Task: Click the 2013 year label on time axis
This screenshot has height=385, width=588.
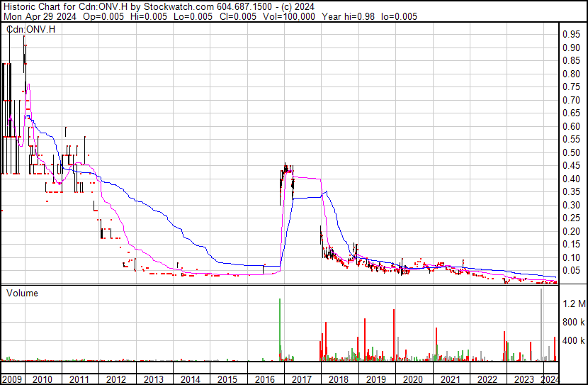Action: (153, 379)
